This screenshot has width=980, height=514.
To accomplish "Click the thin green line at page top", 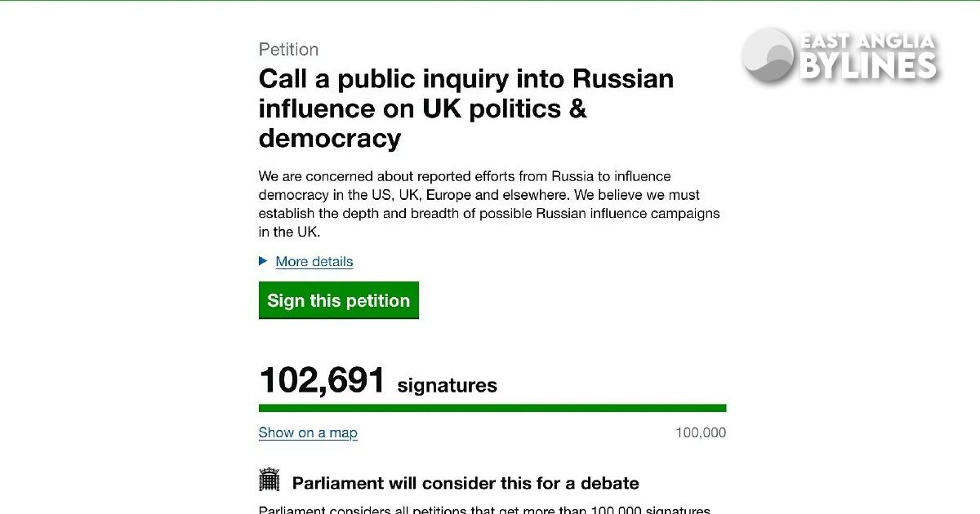I will coord(490,1).
